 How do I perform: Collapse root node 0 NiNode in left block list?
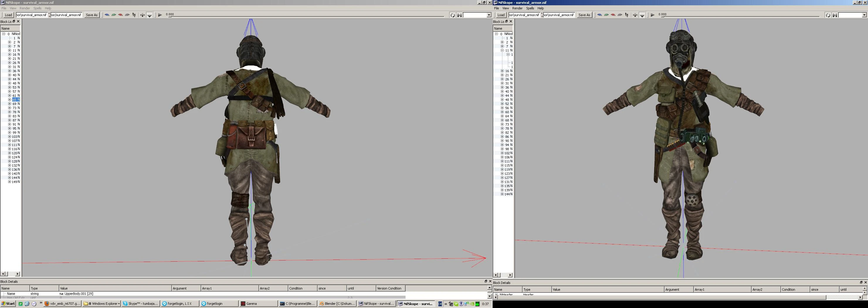(4, 34)
